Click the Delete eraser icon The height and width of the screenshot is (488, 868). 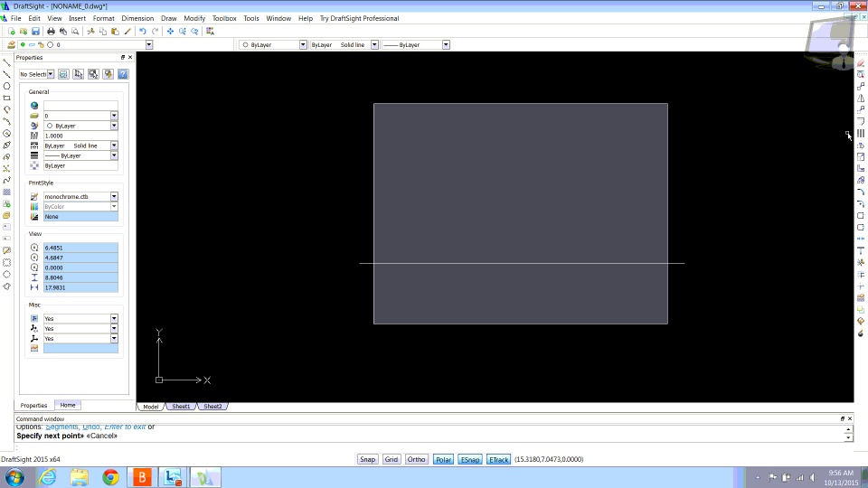pos(861,63)
